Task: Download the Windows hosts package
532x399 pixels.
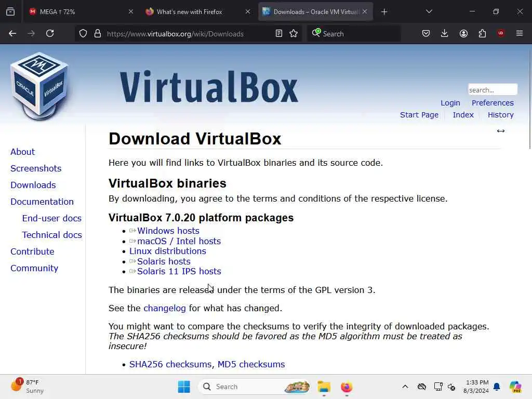Action: pos(168,231)
